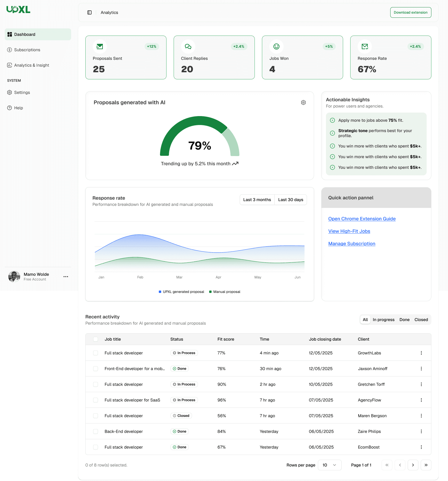
Task: Click Mamo Wolde profile avatar
Action: [14, 277]
